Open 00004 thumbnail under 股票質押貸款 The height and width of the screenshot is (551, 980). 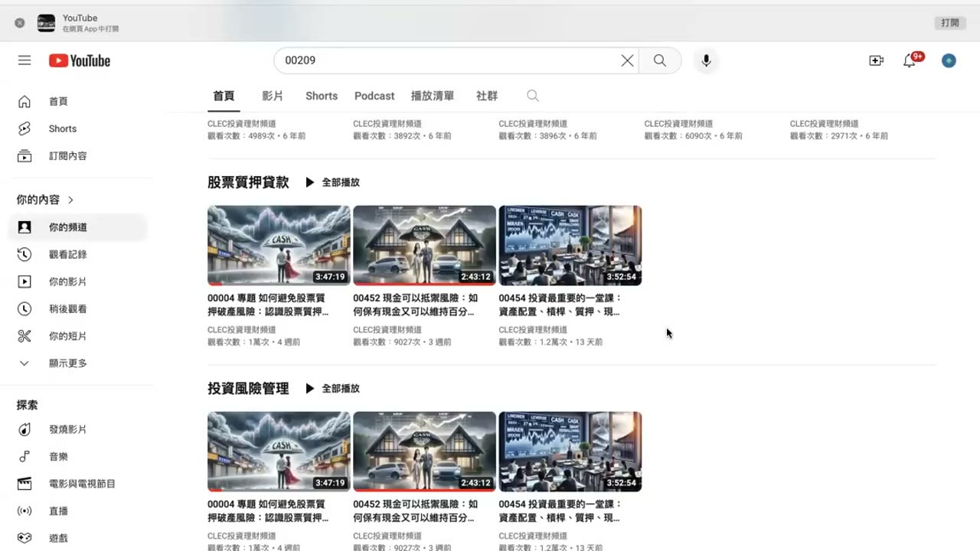(279, 246)
